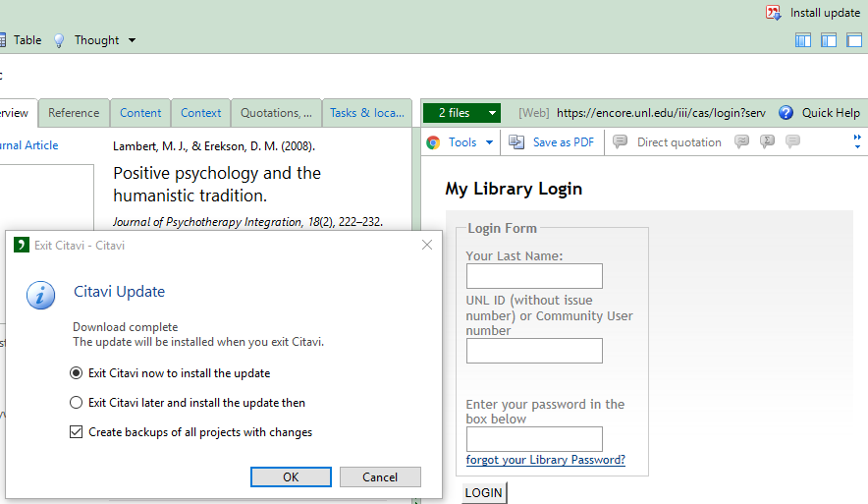
Task: Click the Chrome browser icon in preview toolbar
Action: click(x=433, y=142)
